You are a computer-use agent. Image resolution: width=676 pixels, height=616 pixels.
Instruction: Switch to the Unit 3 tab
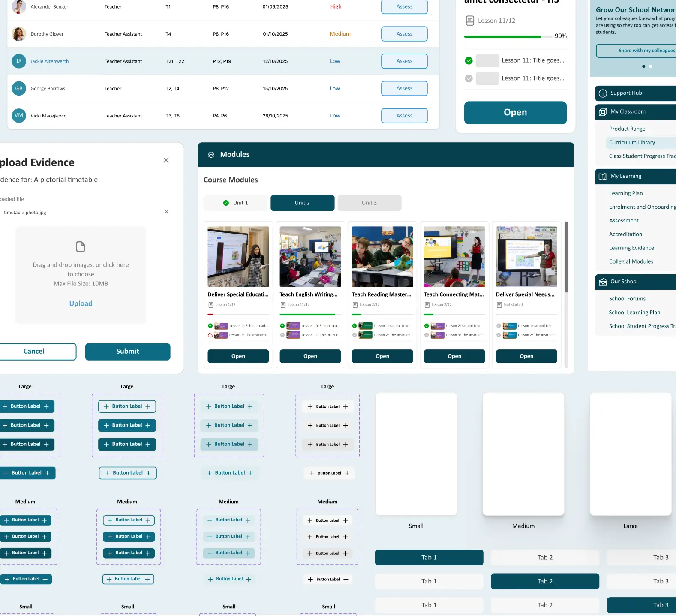pyautogui.click(x=369, y=203)
